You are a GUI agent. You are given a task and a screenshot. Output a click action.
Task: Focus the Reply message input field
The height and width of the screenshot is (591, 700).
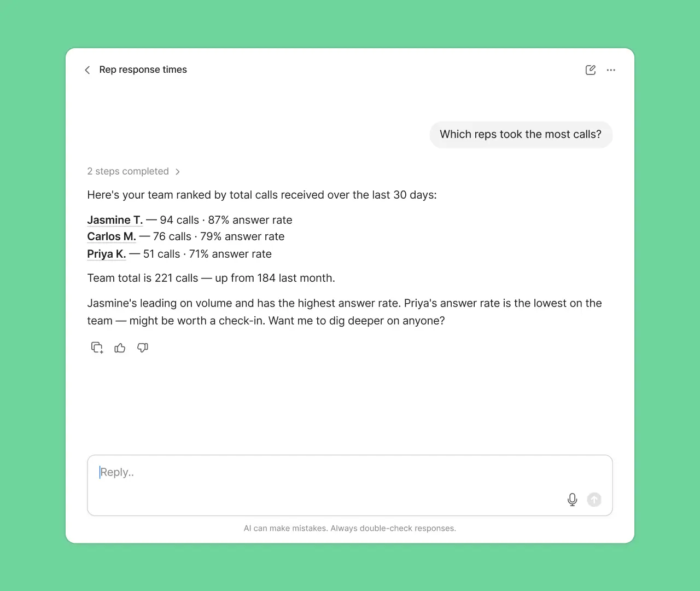350,485
